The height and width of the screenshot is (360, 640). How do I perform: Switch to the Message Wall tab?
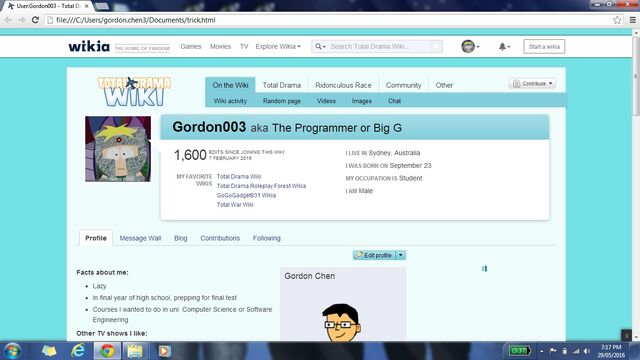(x=140, y=238)
